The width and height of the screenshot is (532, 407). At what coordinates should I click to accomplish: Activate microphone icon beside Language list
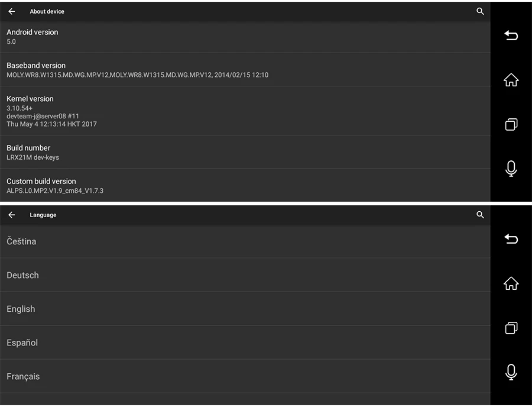(x=511, y=372)
